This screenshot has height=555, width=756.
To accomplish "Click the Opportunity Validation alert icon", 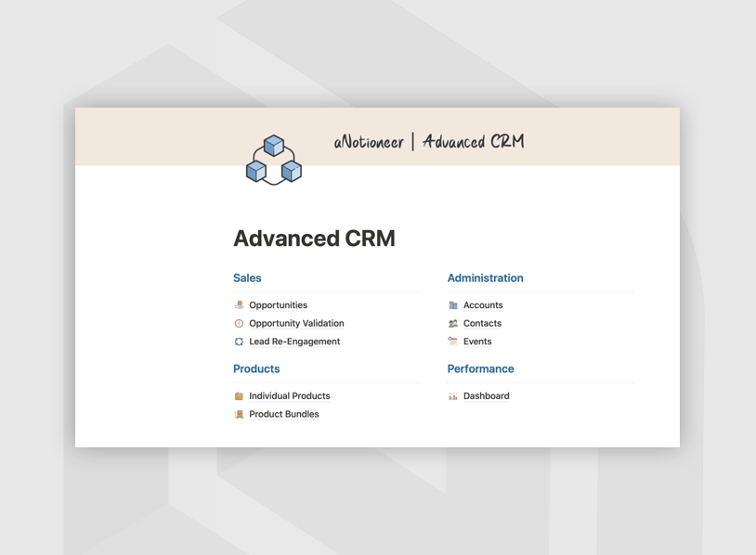I will (x=239, y=323).
